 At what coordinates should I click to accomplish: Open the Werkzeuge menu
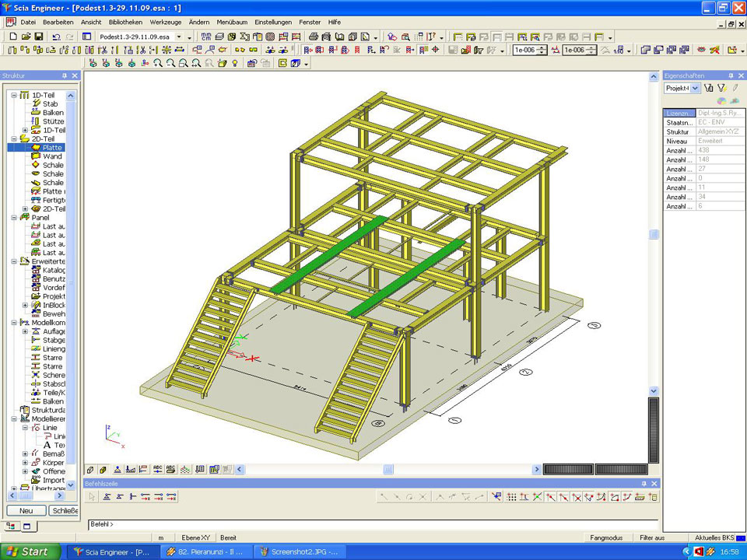pos(166,23)
